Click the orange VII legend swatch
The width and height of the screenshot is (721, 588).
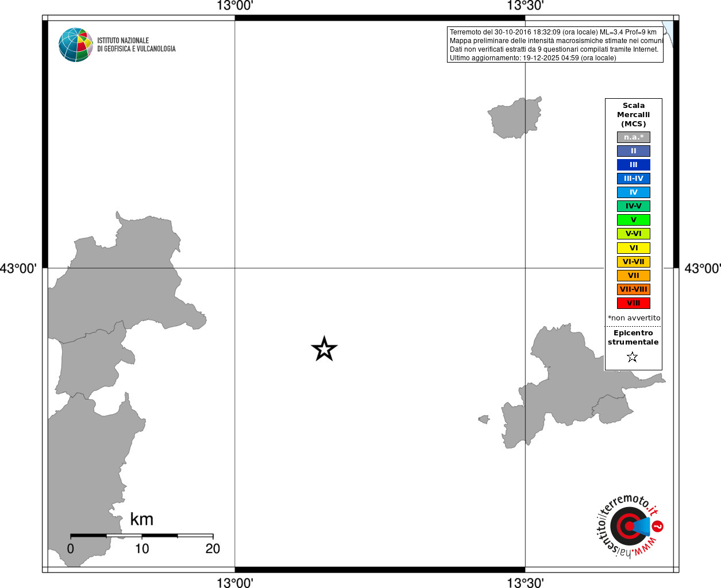pos(634,276)
